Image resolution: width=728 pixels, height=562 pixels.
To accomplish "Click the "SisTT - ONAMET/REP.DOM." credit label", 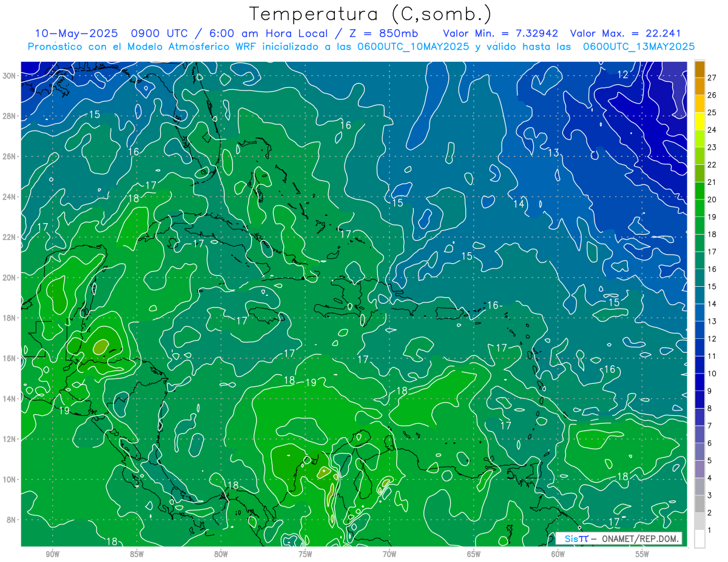I will point(619,538).
